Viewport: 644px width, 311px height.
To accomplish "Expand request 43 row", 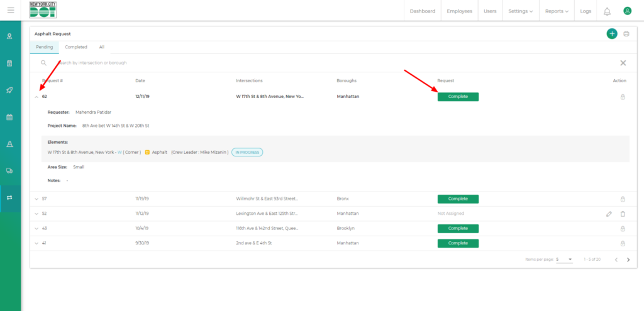I will tap(36, 229).
